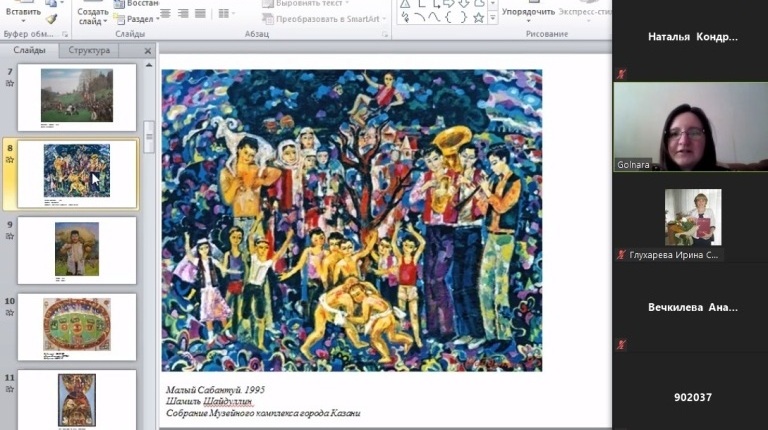Select Golnara's video tile

(x=691, y=126)
